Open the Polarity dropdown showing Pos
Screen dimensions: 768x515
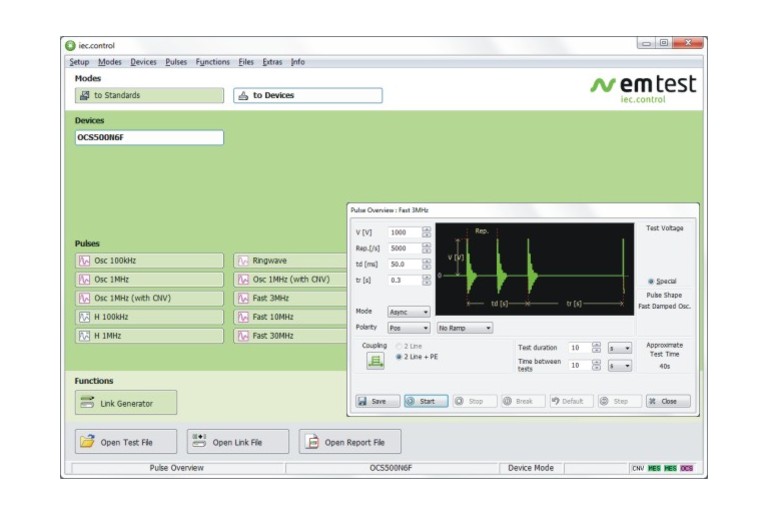pos(408,328)
